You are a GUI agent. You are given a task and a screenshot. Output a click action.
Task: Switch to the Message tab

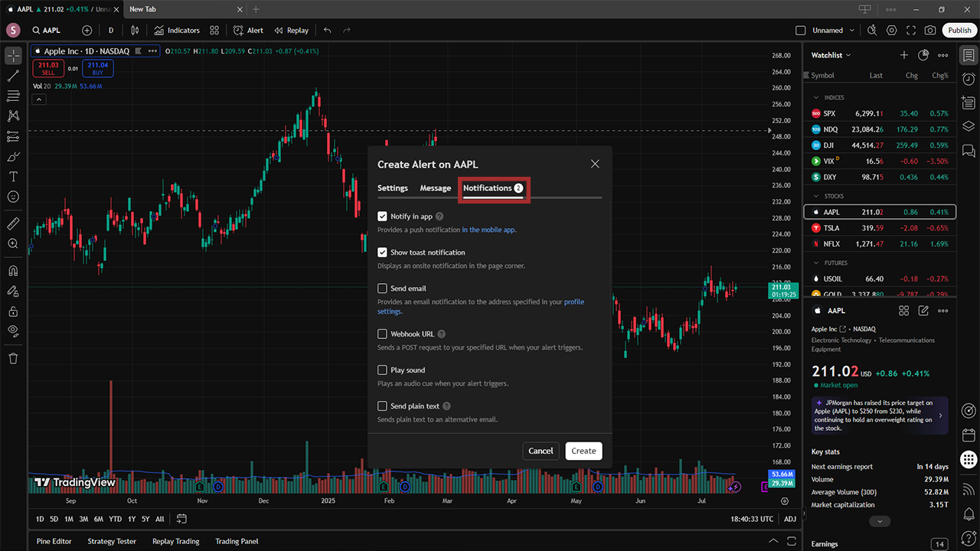click(x=436, y=188)
